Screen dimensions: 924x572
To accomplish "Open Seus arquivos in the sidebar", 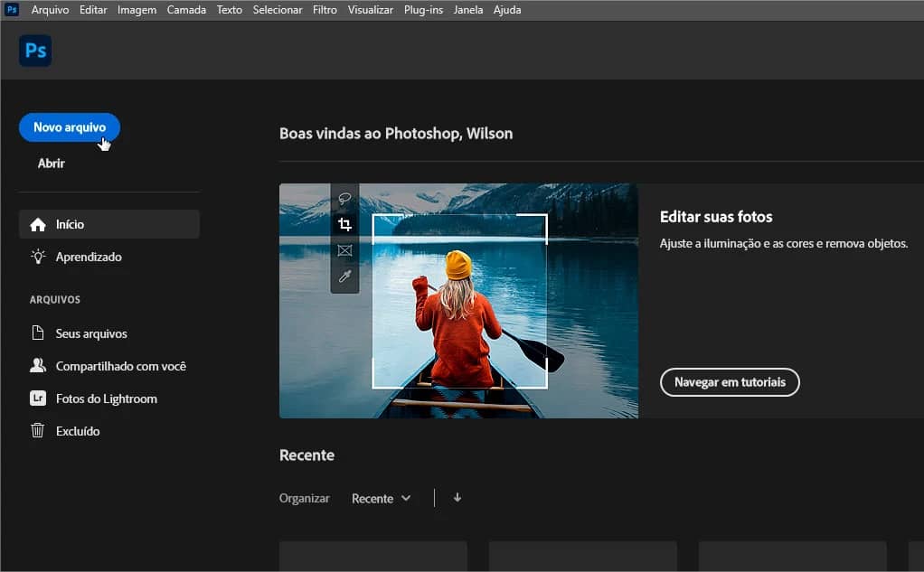I will (91, 333).
